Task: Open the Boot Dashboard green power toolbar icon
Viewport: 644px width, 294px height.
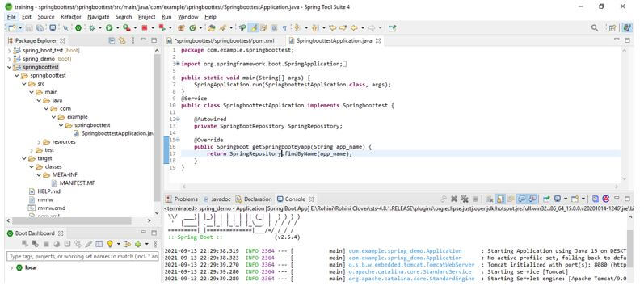Action: coord(78,28)
